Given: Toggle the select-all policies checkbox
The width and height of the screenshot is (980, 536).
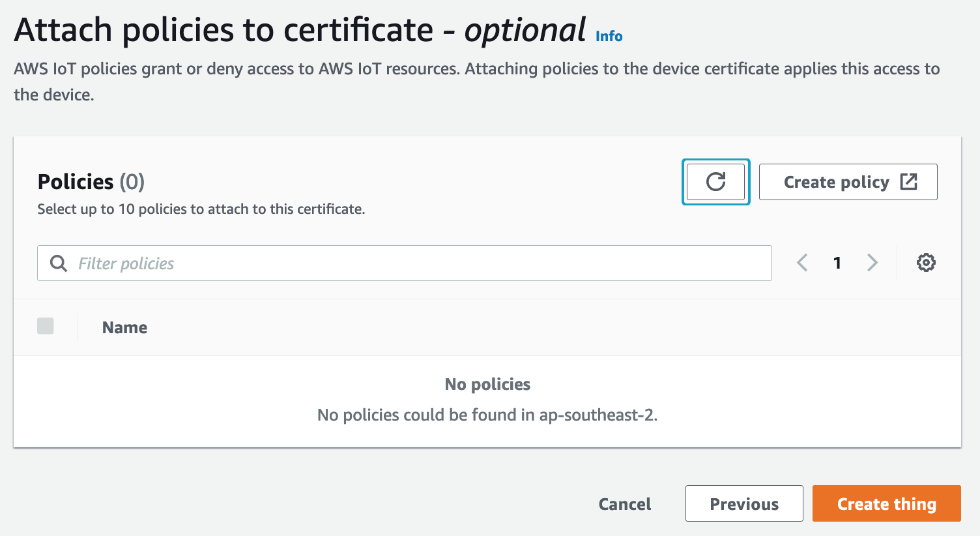Looking at the screenshot, I should [46, 326].
